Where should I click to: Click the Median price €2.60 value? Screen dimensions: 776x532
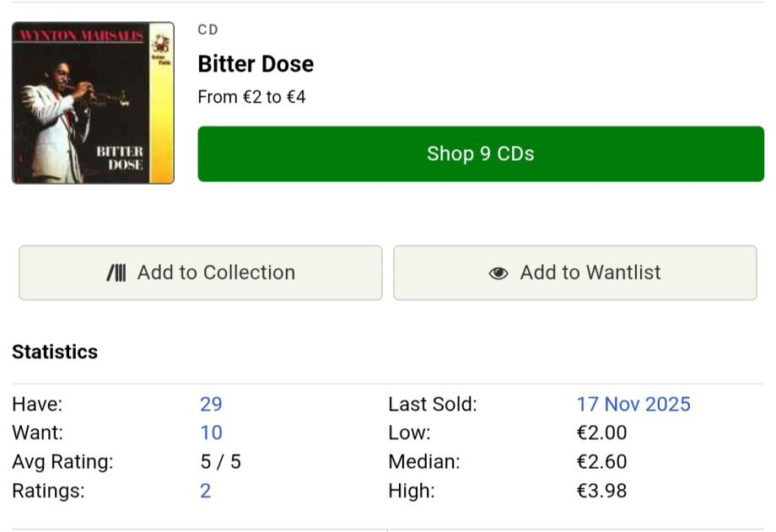click(601, 462)
